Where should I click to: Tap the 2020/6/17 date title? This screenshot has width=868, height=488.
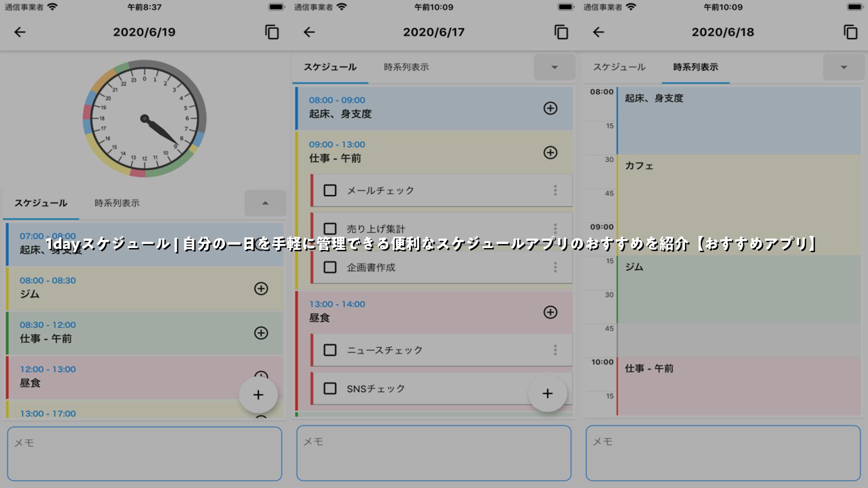(x=434, y=32)
